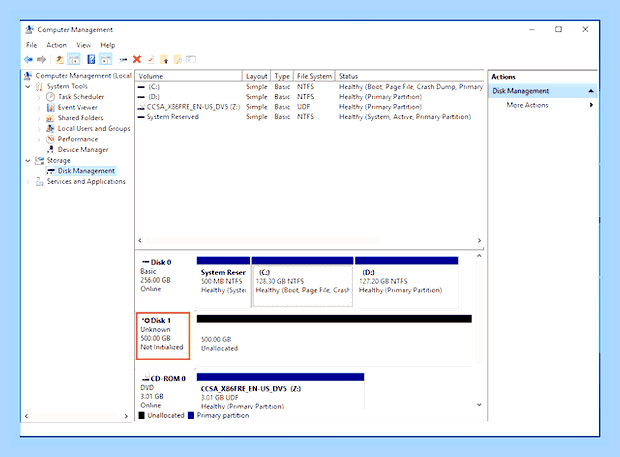Select the (C:) 128.30 GB partition block
The image size is (620, 457).
coord(302,282)
